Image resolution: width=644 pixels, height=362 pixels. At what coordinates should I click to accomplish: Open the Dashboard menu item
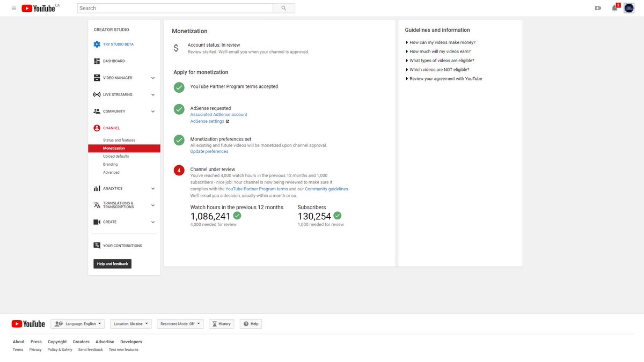[114, 61]
